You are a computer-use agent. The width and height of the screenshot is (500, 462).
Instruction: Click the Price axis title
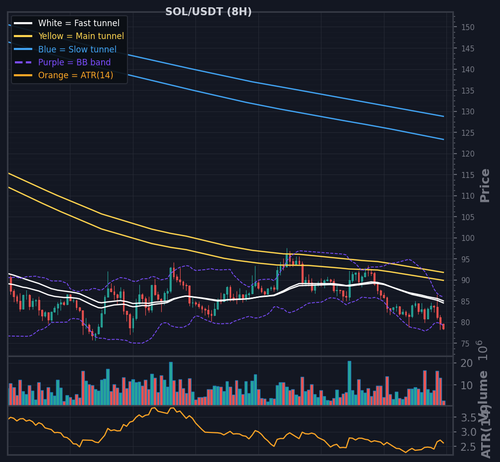[485, 185]
